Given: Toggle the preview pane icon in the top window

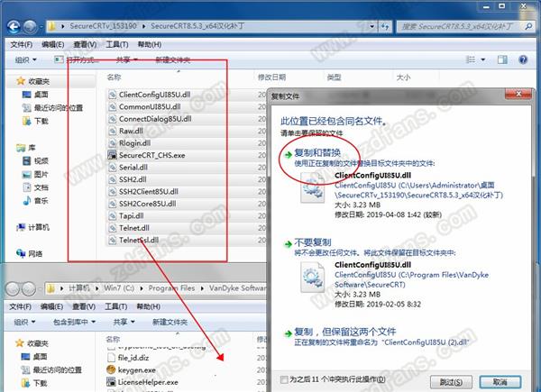Looking at the screenshot, I should click(502, 59).
